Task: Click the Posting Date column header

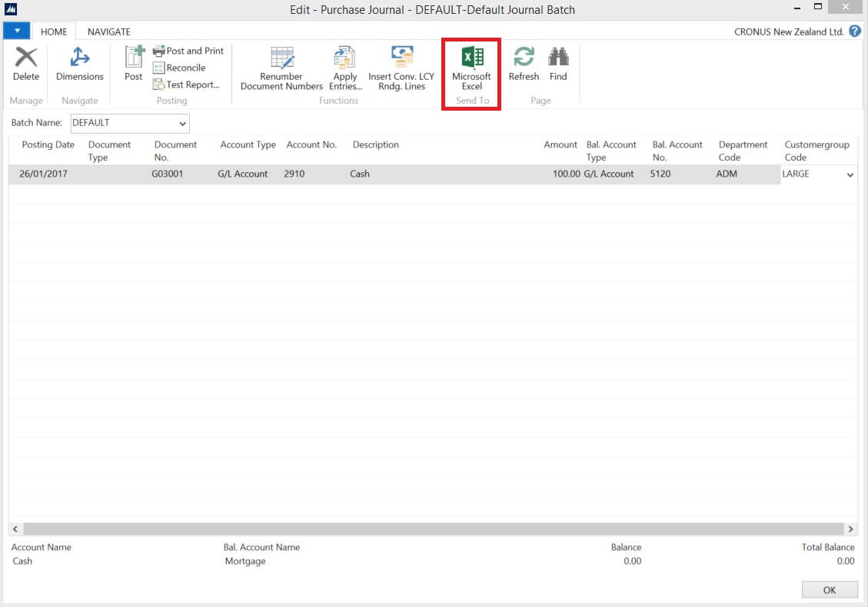Action: click(x=48, y=144)
